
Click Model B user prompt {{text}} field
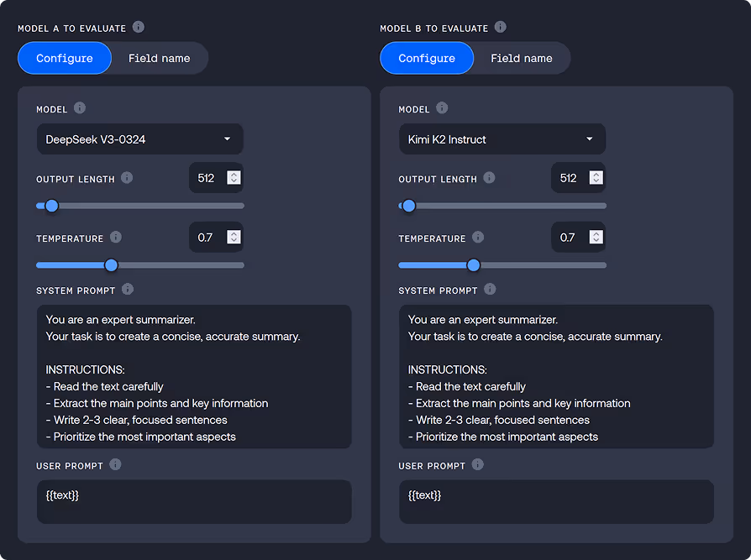click(556, 501)
